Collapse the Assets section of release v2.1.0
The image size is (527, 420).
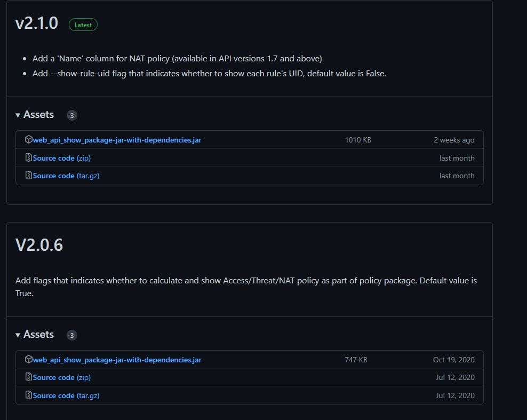click(x=35, y=115)
